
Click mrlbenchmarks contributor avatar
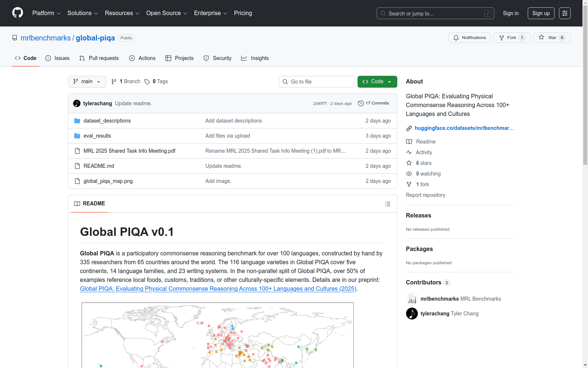point(412,299)
